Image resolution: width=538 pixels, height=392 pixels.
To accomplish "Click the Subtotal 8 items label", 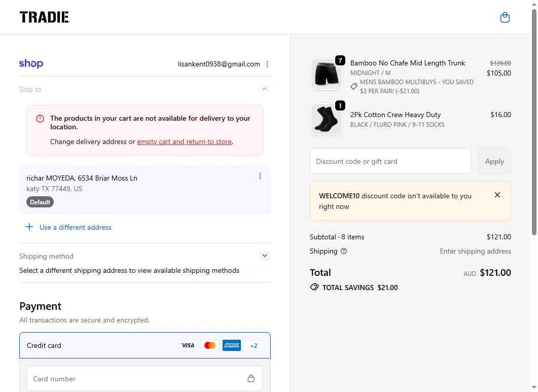I will (337, 237).
